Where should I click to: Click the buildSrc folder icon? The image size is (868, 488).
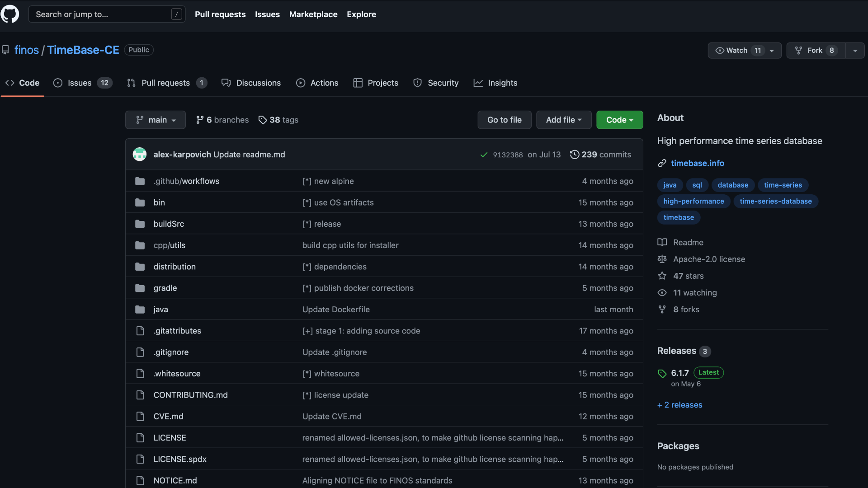140,224
